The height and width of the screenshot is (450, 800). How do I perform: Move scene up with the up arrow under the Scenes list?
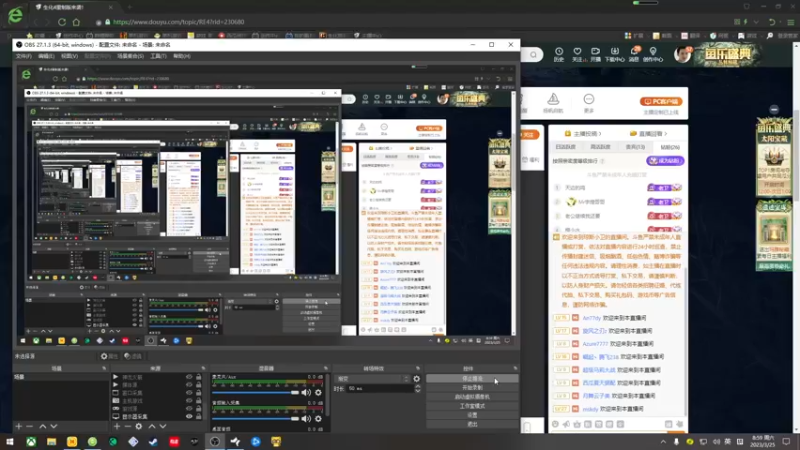click(43, 426)
